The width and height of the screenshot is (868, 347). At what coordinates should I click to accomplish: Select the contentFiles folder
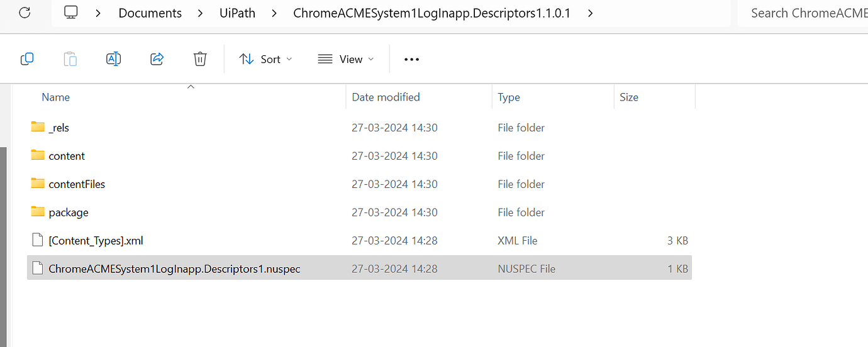[76, 184]
